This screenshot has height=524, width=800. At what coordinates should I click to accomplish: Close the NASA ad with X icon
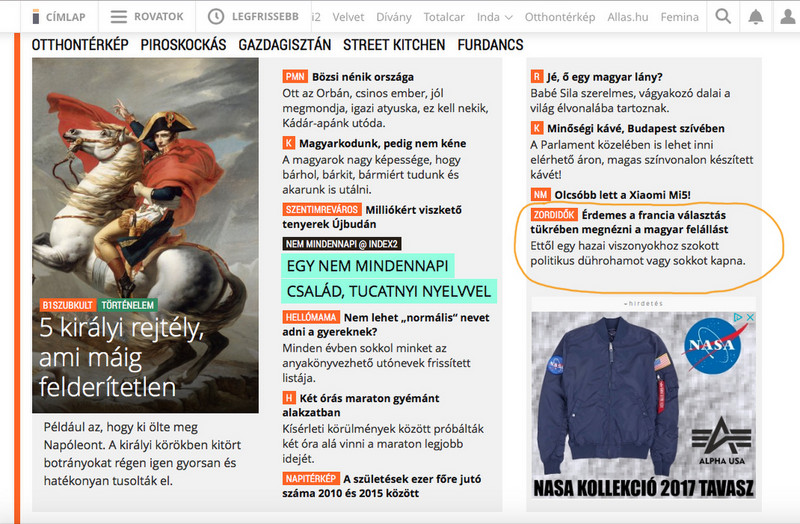click(x=750, y=317)
